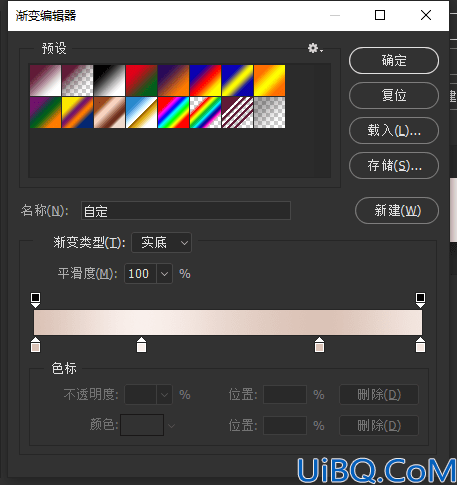Maximize the 渐变编辑器 window
Viewport: 457px width, 485px height.
point(380,15)
